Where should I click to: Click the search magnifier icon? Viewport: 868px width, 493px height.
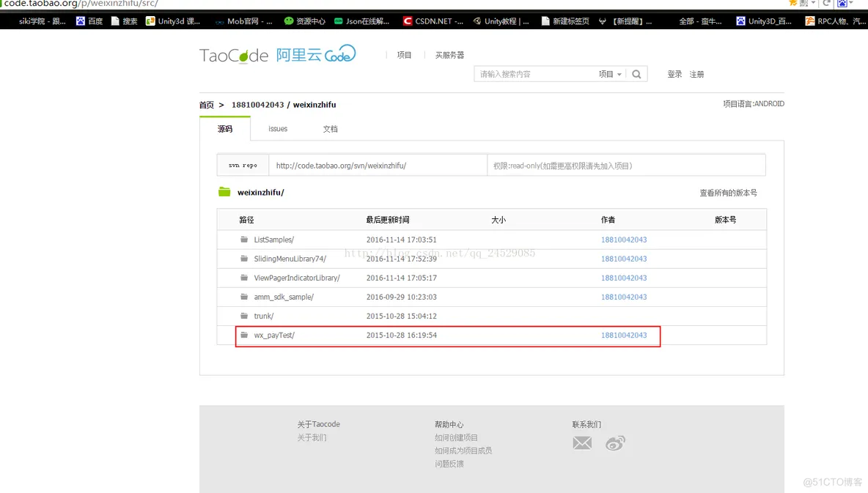[x=636, y=74]
